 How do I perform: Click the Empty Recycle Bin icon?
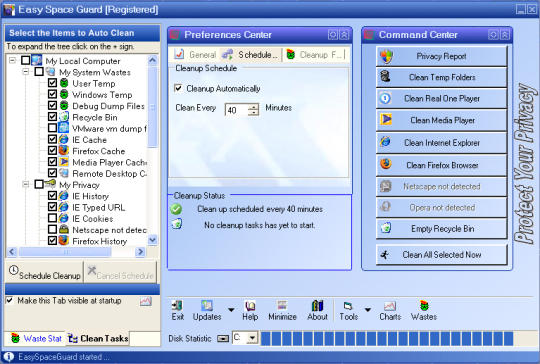pyautogui.click(x=385, y=228)
